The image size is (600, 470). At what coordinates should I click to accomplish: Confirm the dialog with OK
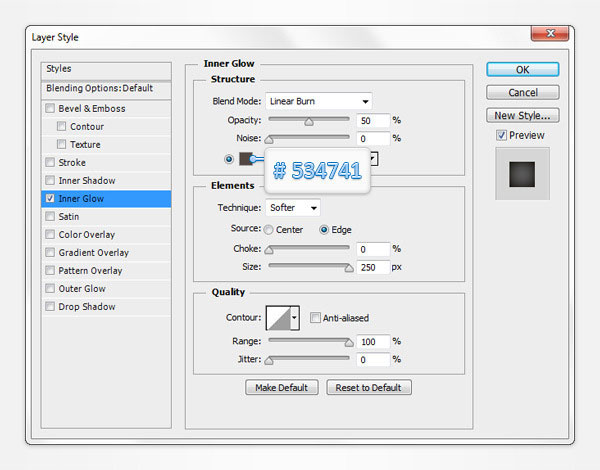pos(523,70)
